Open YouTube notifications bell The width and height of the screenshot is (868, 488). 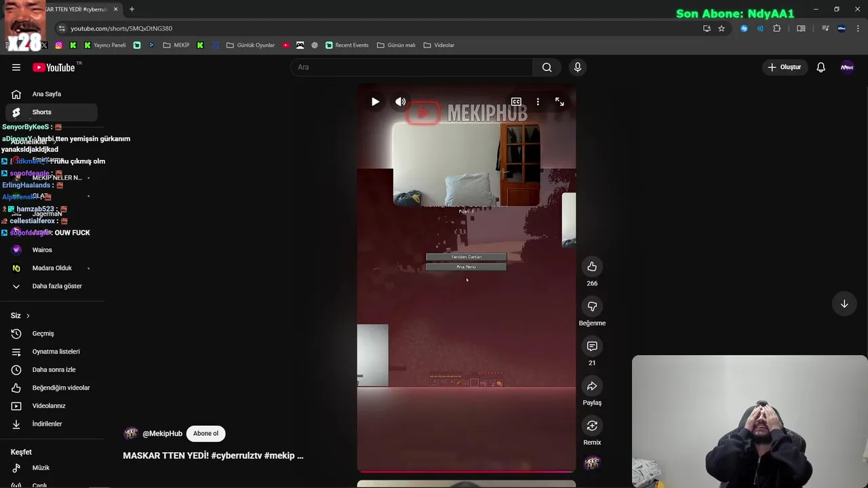pos(821,67)
